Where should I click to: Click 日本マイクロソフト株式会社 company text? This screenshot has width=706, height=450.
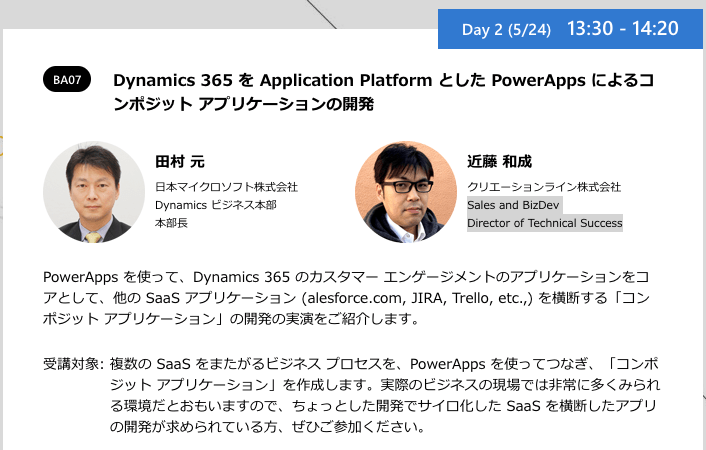[226, 187]
